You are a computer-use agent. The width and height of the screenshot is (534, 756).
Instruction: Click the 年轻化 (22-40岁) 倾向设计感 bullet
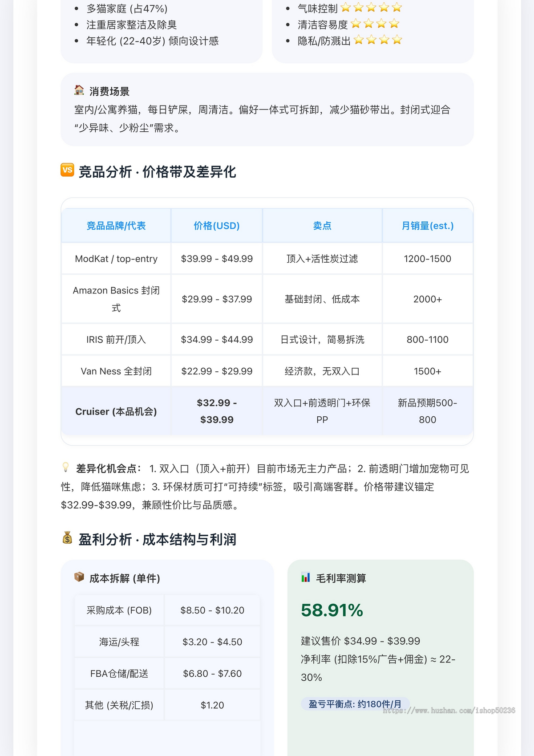pyautogui.click(x=152, y=41)
